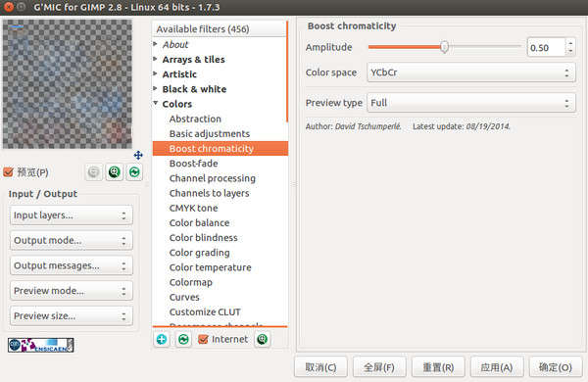Open the Preview type dropdown
Screen dimensions: 588x382
click(x=471, y=103)
